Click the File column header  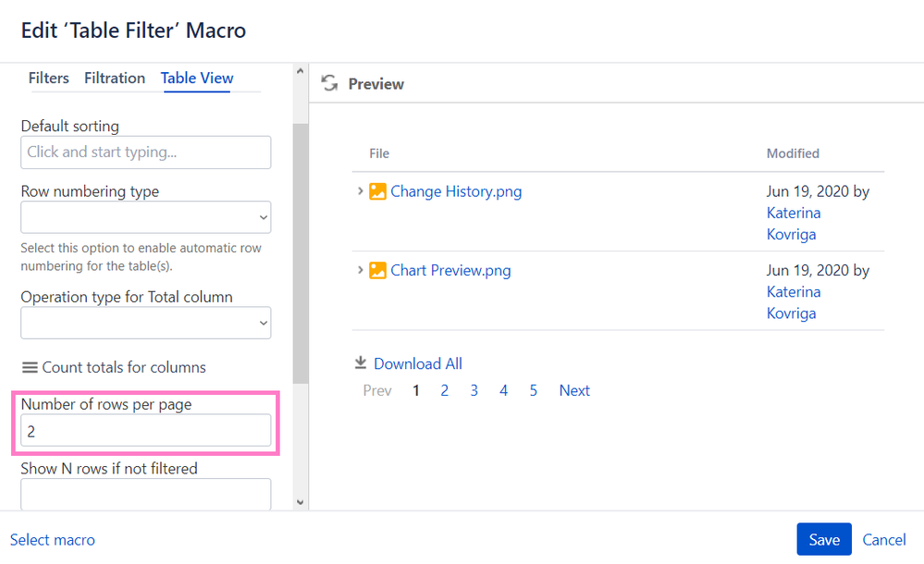click(379, 153)
